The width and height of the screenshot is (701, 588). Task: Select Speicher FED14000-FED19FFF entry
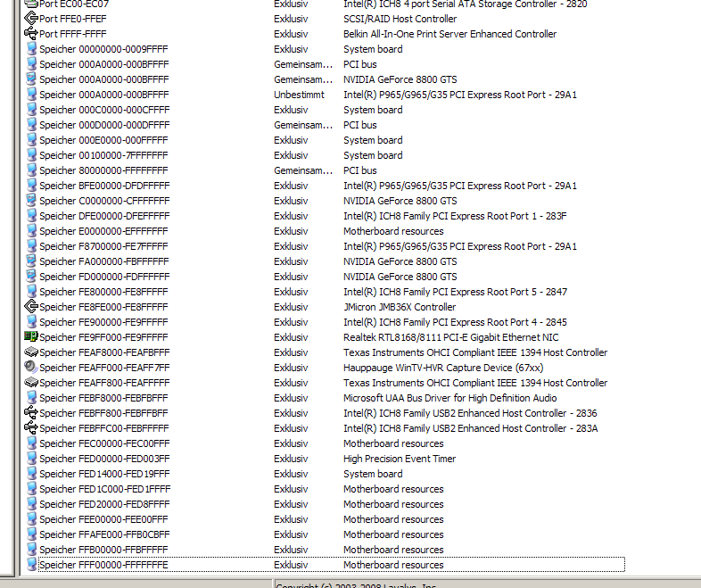point(103,474)
